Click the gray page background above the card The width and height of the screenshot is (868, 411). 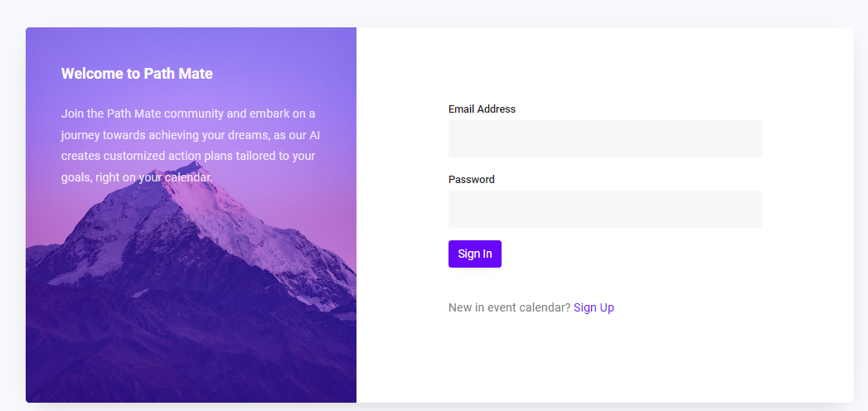point(434,13)
